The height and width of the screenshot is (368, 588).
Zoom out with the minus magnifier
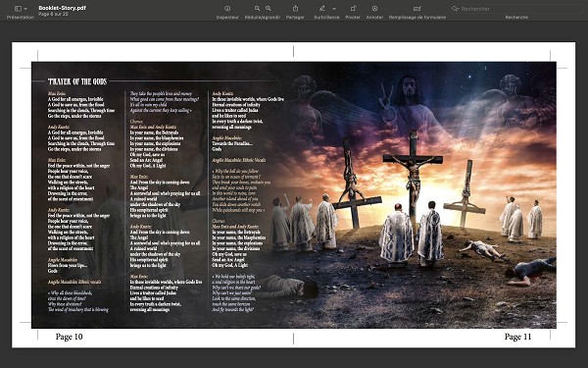pyautogui.click(x=257, y=8)
